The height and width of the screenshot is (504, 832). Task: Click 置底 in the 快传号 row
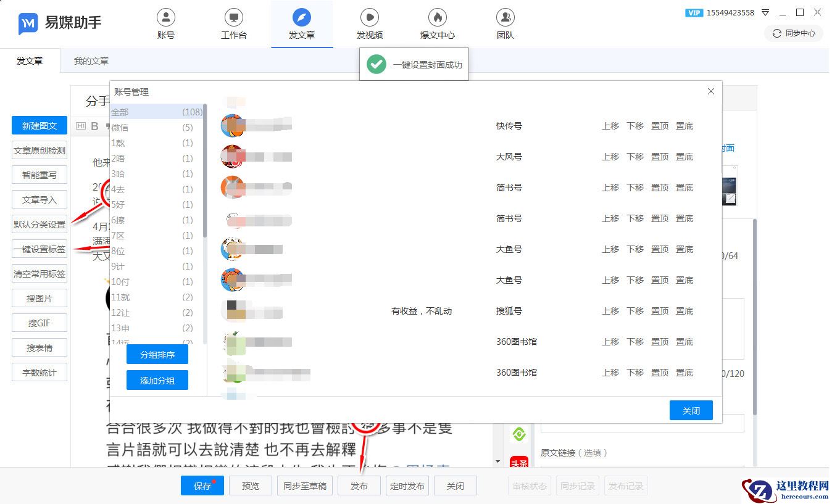(684, 126)
